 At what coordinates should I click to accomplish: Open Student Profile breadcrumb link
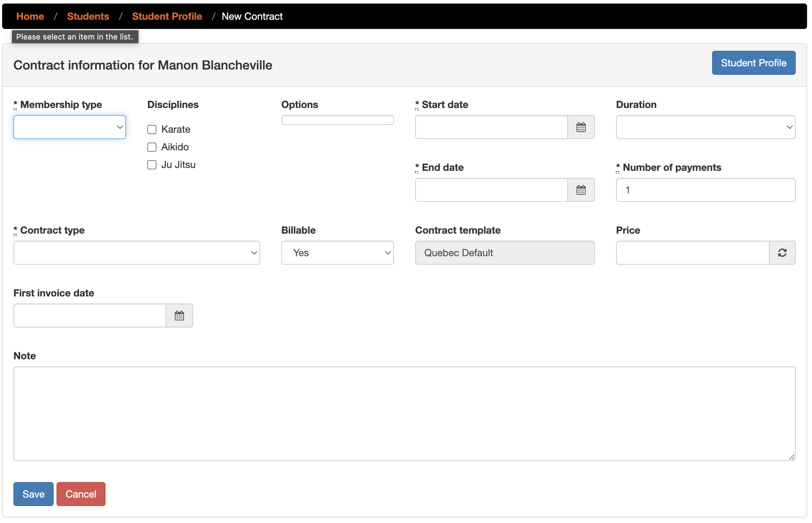click(x=167, y=16)
